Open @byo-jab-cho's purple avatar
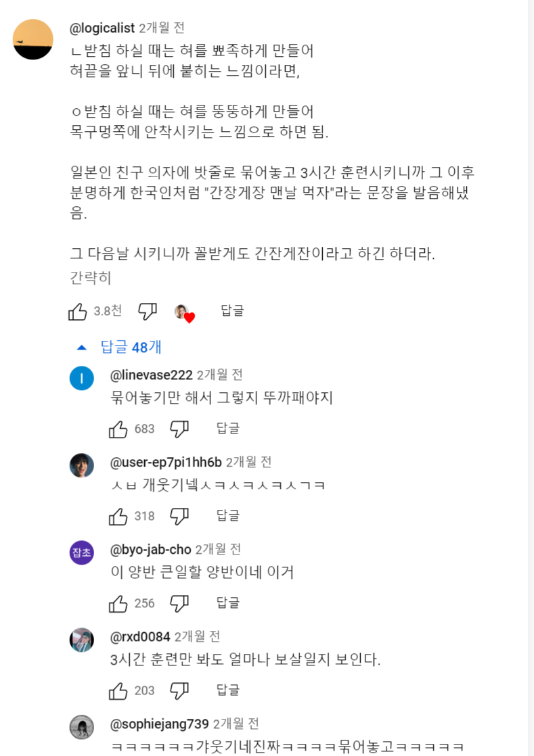Image resolution: width=534 pixels, height=756 pixels. 82,552
